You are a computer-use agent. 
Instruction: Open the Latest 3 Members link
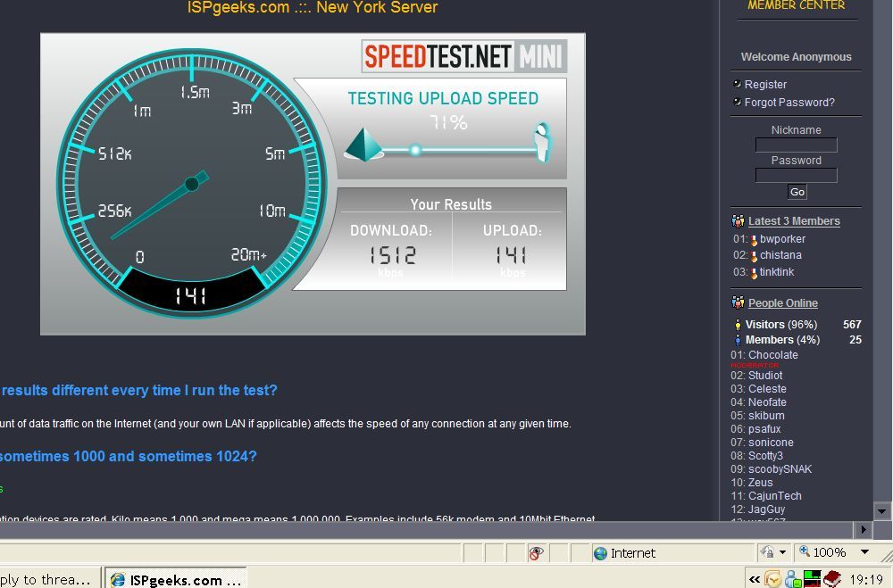794,221
